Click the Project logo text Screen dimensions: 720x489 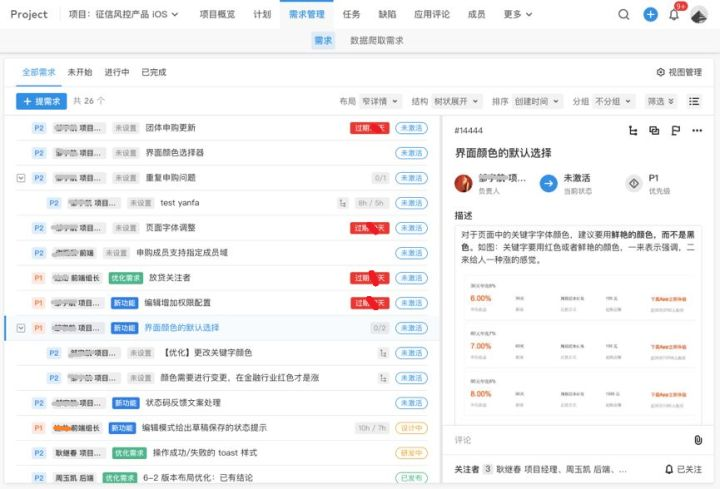(29, 14)
